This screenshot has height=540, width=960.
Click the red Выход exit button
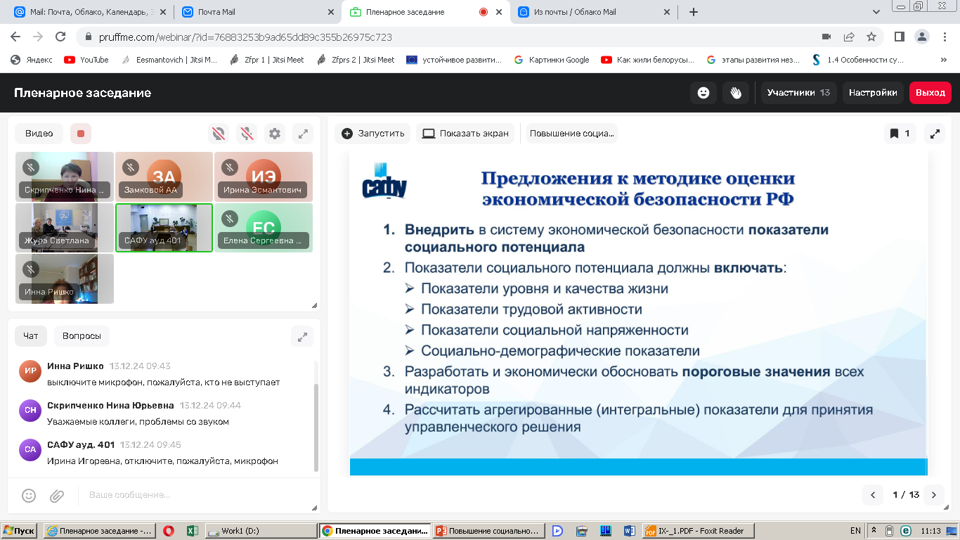930,93
